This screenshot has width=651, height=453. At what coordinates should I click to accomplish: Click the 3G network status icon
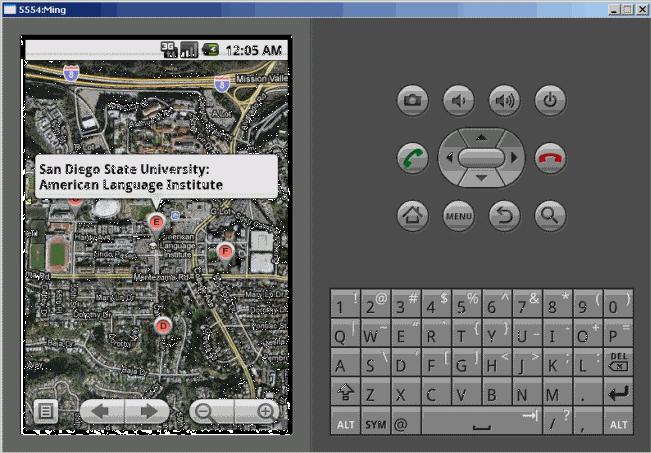(169, 50)
